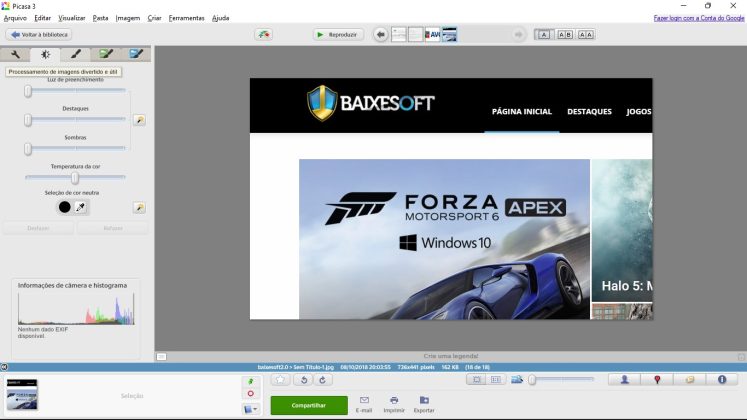The image size is (747, 420).
Task: Open the Ferramentas menu
Action: pyautogui.click(x=186, y=18)
